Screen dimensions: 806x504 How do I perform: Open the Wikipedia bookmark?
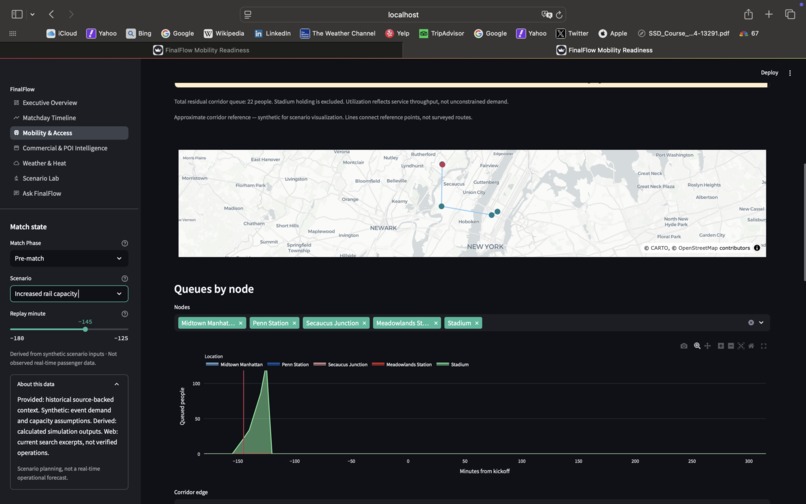224,33
